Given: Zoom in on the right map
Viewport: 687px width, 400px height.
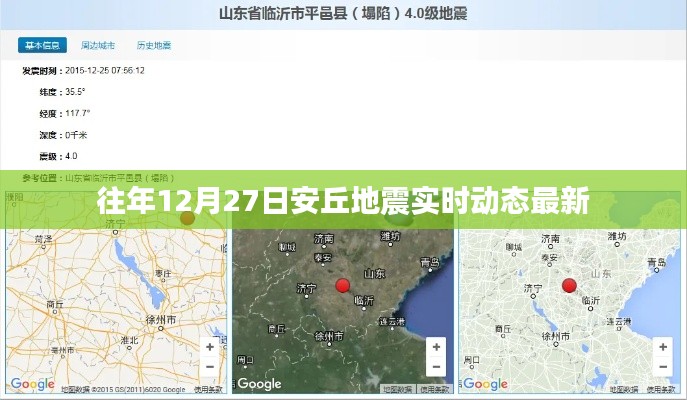Looking at the screenshot, I should click(x=661, y=346).
